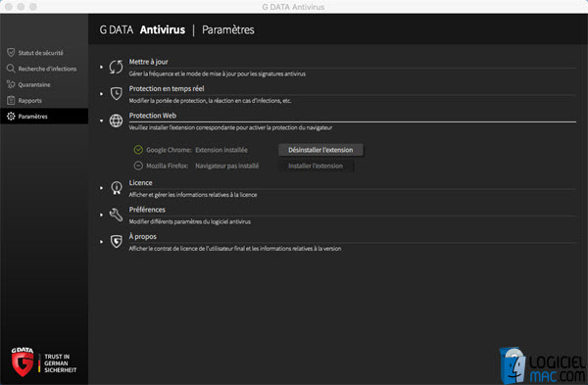Click the Protection Web heading
Image resolution: width=588 pixels, height=385 pixels.
point(153,116)
